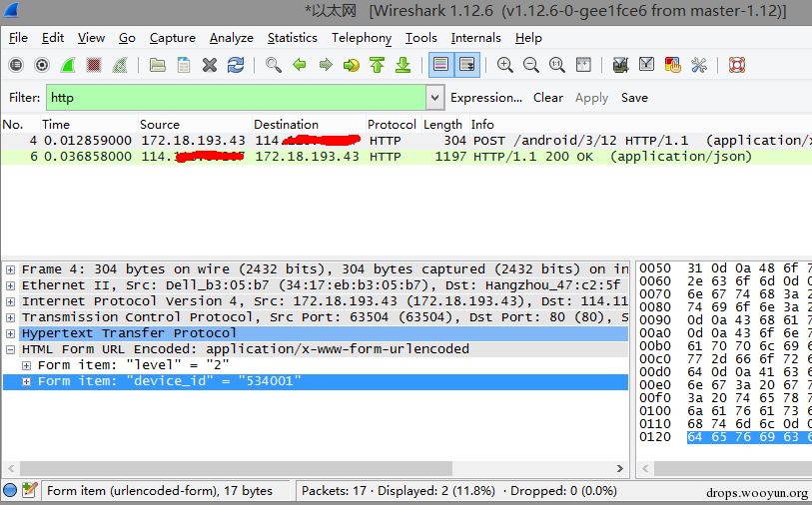Find a packet with magnifier icon
The height and width of the screenshot is (505, 812).
pyautogui.click(x=274, y=65)
